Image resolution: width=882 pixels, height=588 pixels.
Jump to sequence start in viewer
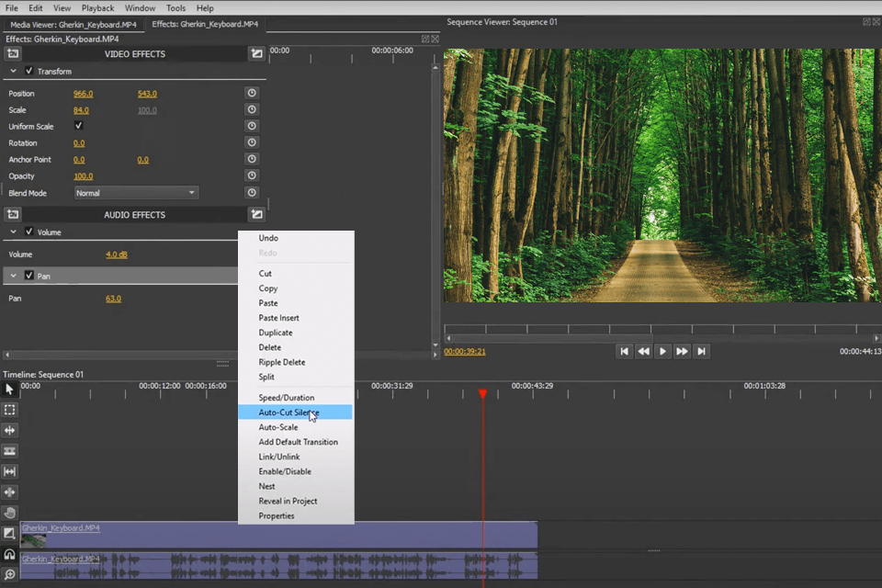pos(625,351)
